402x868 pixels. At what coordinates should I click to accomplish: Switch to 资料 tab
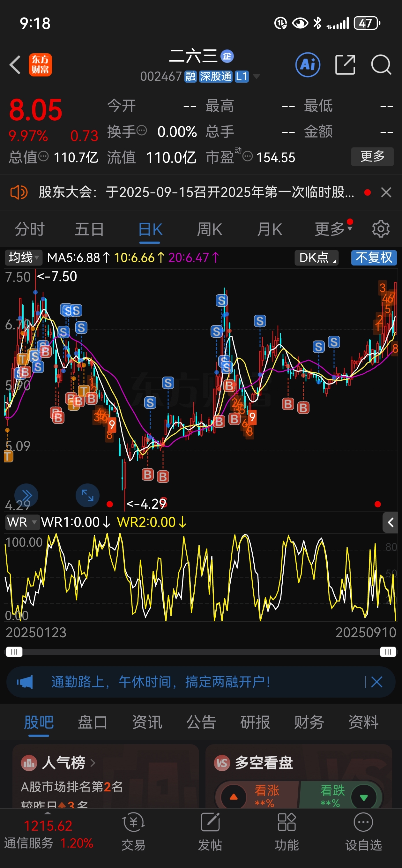[363, 722]
